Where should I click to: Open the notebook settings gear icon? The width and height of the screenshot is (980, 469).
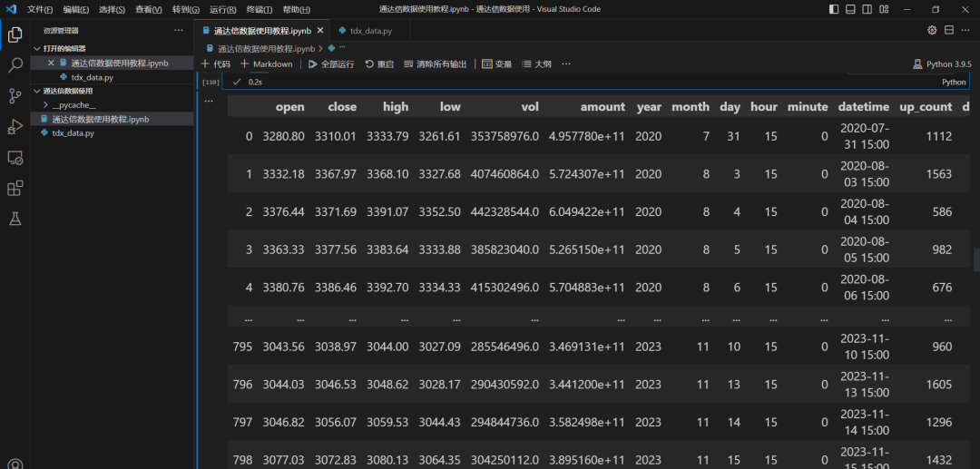pos(932,30)
